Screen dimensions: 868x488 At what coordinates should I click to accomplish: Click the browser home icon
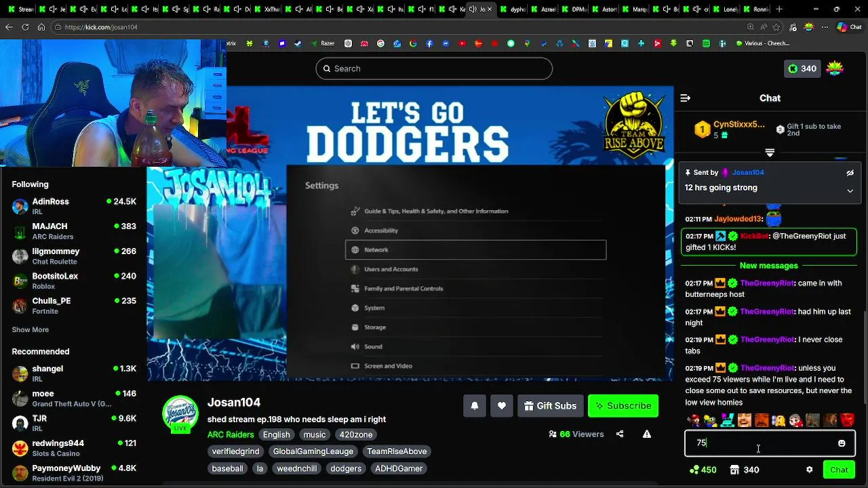(41, 27)
